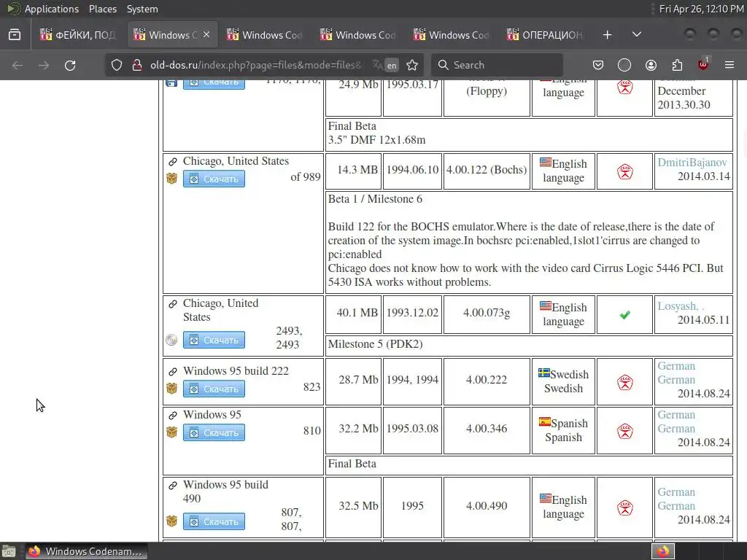The width and height of the screenshot is (747, 560).
Task: Open the Windows Codenam... taskbar entry
Action: pyautogui.click(x=86, y=551)
